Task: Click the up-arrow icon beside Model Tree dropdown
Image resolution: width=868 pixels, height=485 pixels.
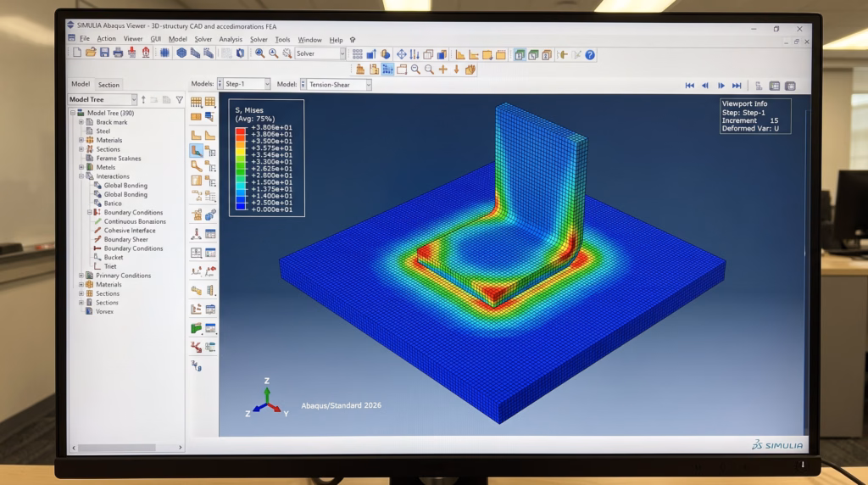Action: [x=143, y=100]
